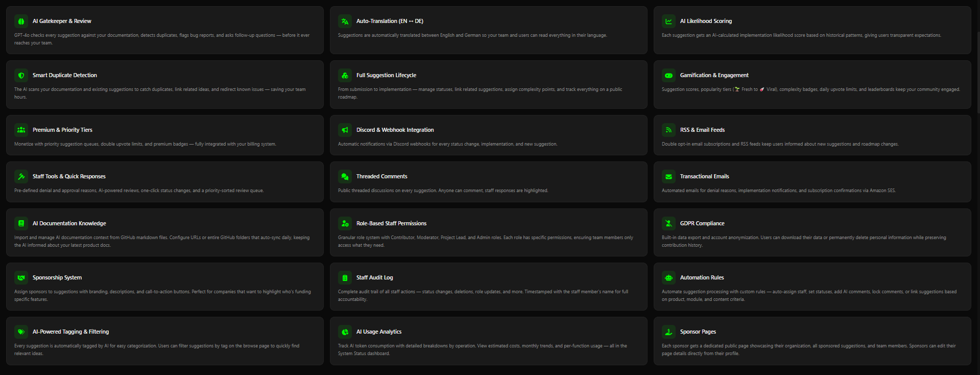
Task: Click the Threaded Comments bubble icon
Action: pyautogui.click(x=345, y=176)
